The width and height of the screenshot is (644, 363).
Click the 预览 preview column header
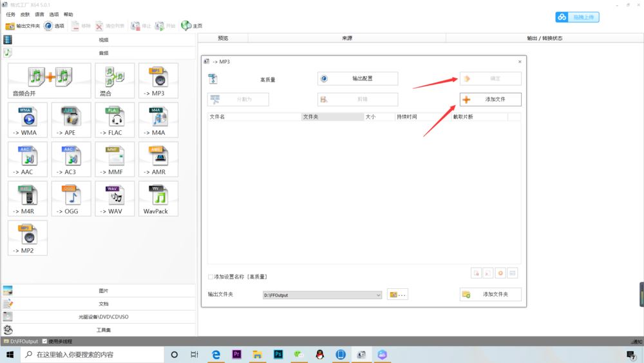[223, 38]
